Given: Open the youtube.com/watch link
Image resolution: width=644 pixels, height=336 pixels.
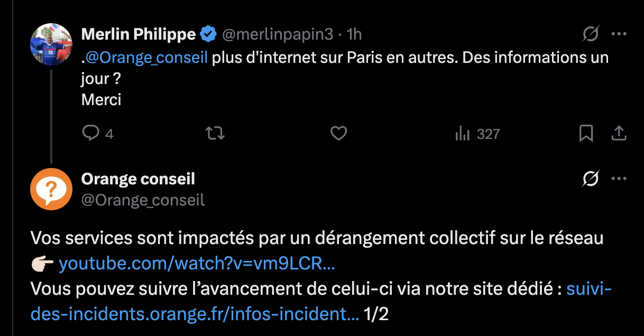Looking at the screenshot, I should [197, 264].
